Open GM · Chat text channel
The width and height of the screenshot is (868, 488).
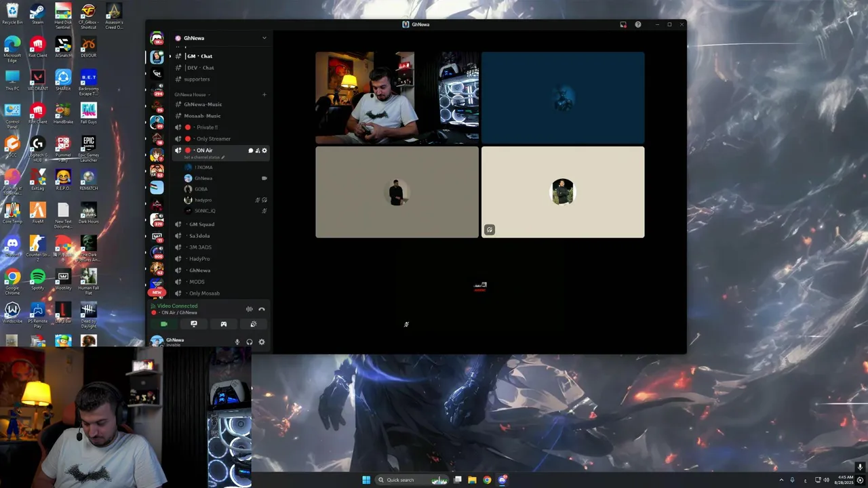[220, 56]
